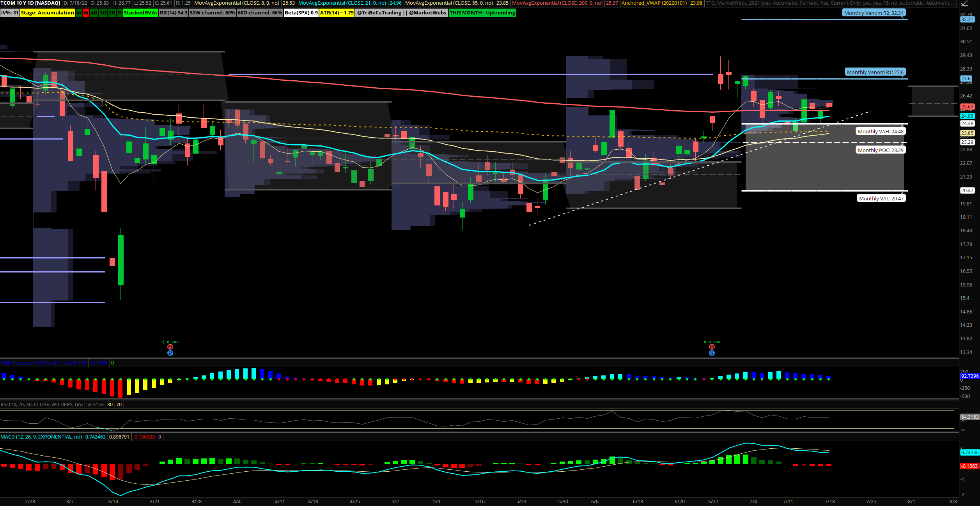The height and width of the screenshot is (506, 980).
Task: Click the Monthly VAH: 24.48 bubble
Action: [881, 131]
